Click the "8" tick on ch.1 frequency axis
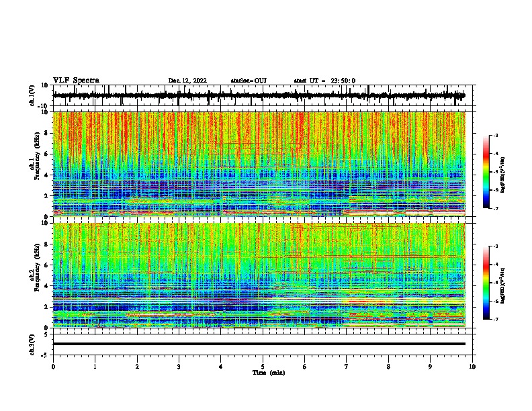 (46, 133)
